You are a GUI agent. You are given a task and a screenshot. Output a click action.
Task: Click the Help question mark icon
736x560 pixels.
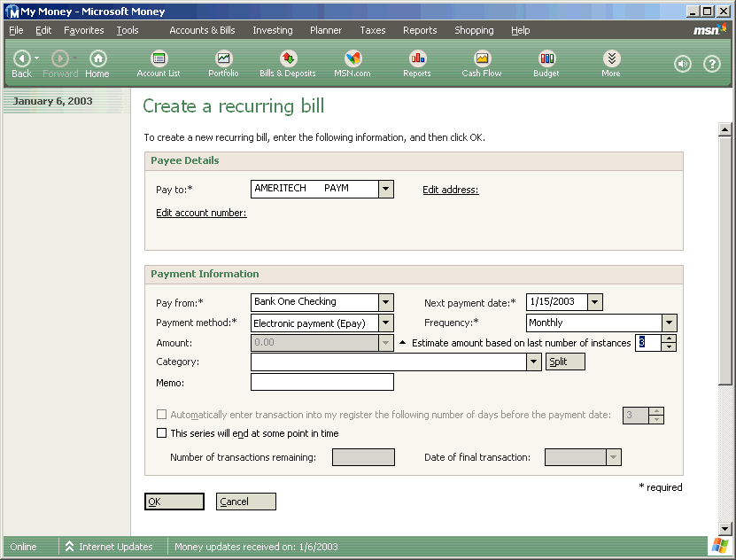click(711, 64)
